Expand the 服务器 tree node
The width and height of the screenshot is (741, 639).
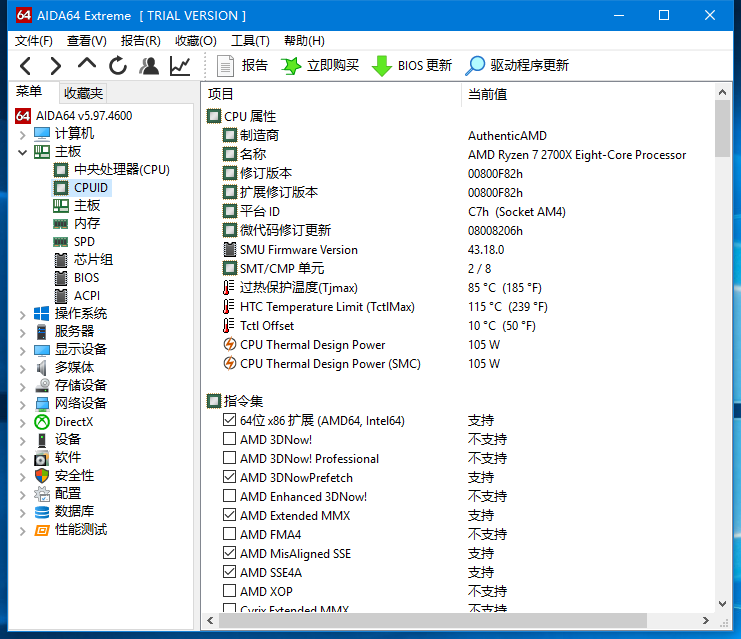coord(22,332)
